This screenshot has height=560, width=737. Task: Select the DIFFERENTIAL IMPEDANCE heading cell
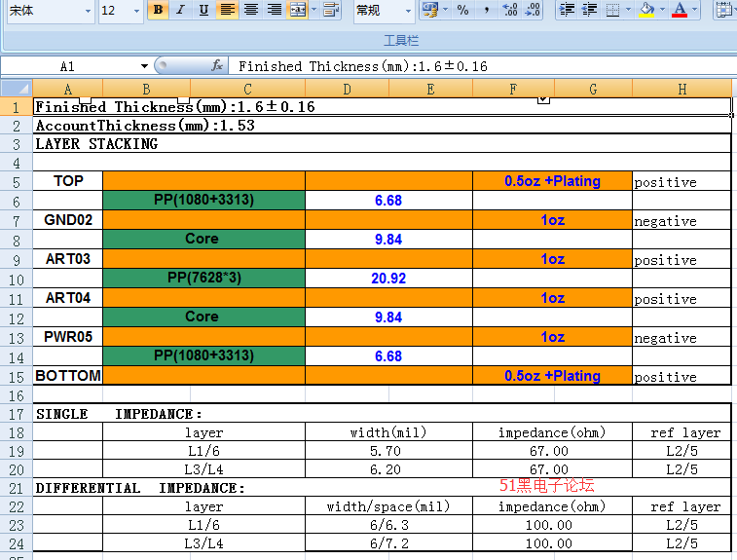(x=383, y=488)
